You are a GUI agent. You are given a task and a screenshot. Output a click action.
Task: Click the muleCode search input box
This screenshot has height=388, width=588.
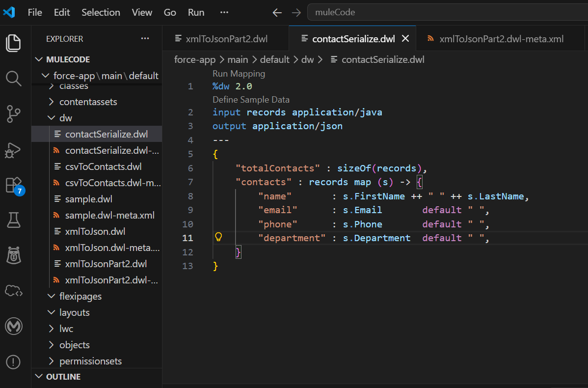click(x=447, y=12)
